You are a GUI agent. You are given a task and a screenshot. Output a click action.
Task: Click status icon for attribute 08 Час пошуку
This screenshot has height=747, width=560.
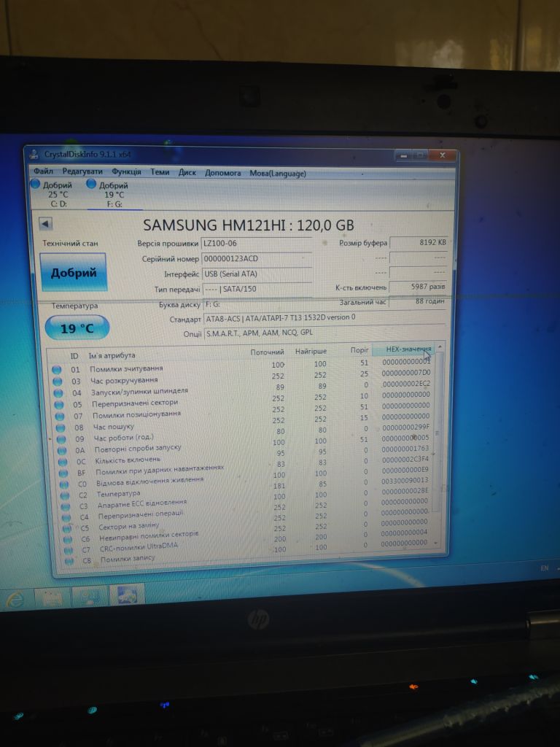click(61, 427)
